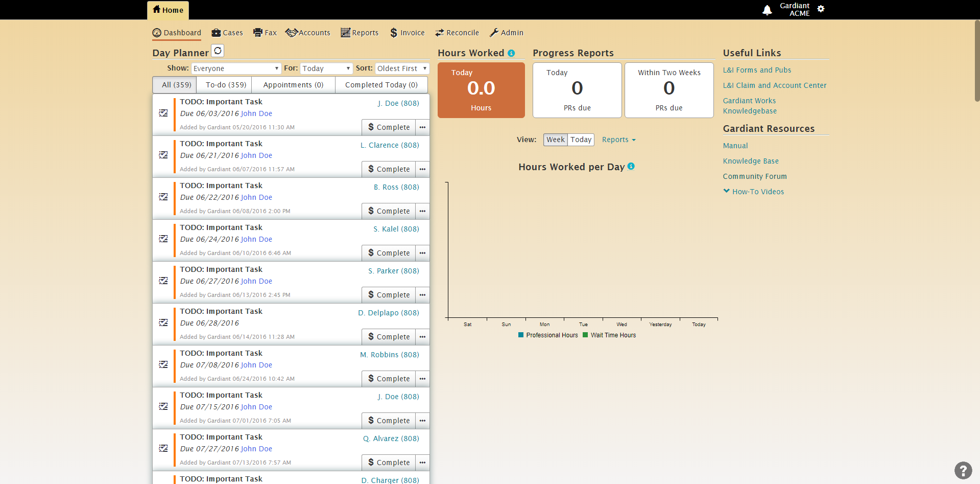Open more options for L. Clarence task

[x=422, y=169]
